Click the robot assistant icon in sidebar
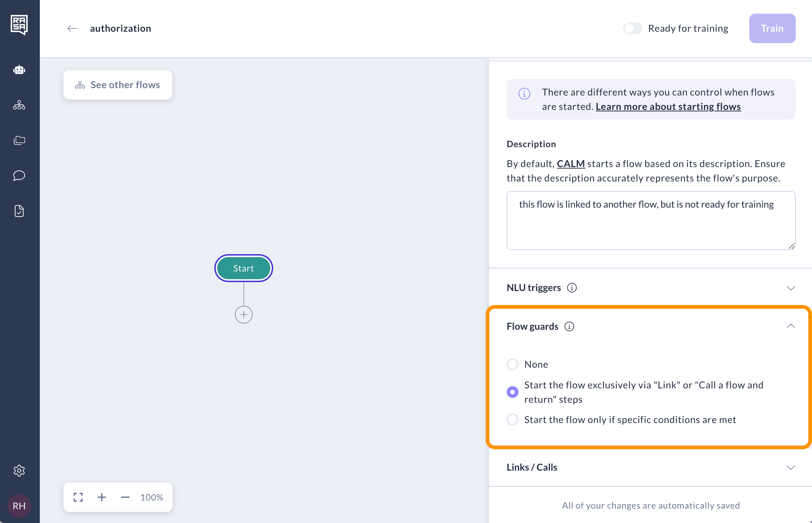This screenshot has width=812, height=523. pos(19,70)
